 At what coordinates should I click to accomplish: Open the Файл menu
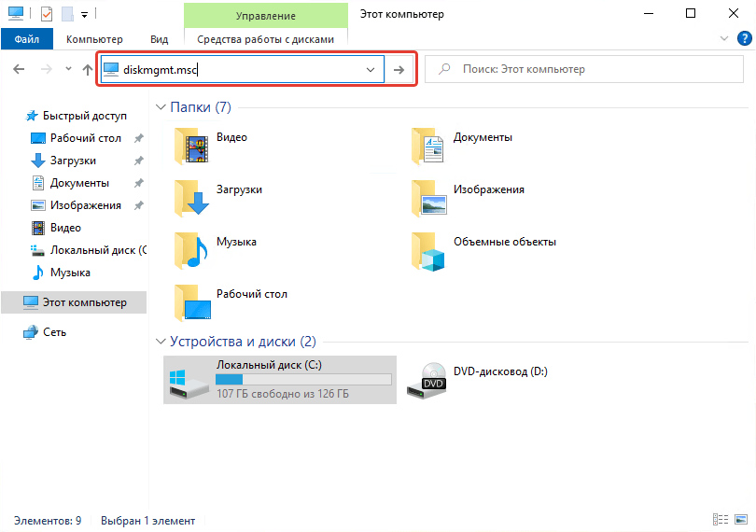(x=26, y=39)
